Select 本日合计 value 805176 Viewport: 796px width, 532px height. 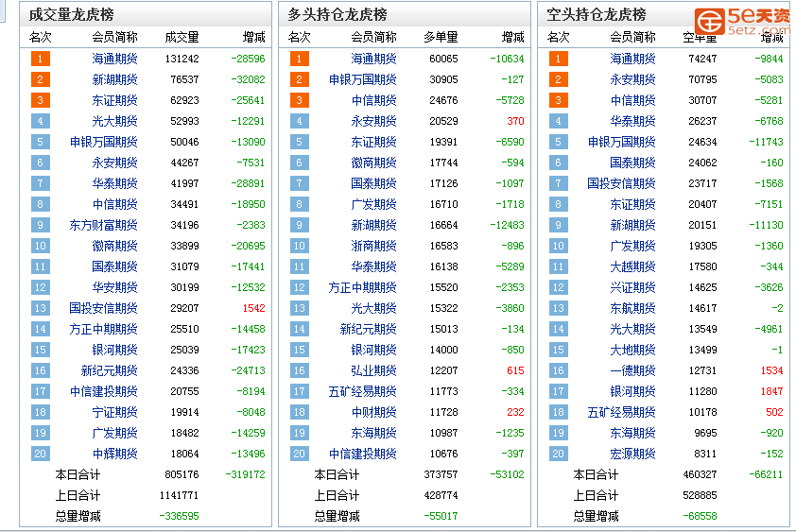(x=182, y=475)
